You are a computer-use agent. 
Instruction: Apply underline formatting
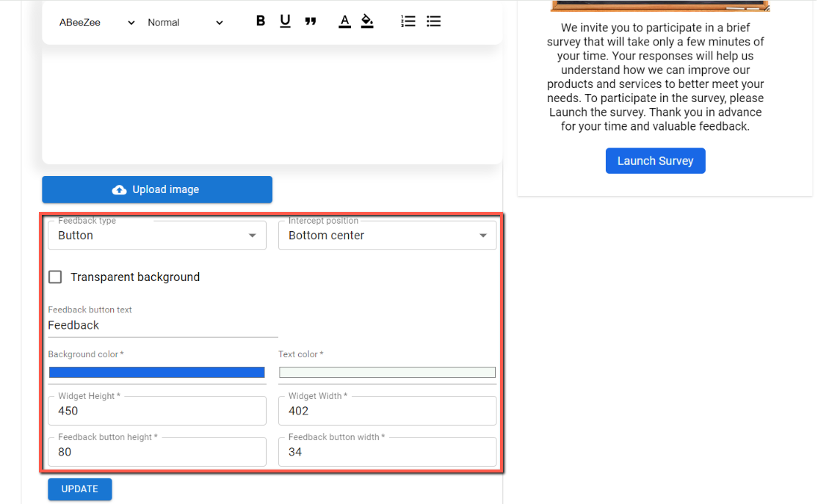285,21
